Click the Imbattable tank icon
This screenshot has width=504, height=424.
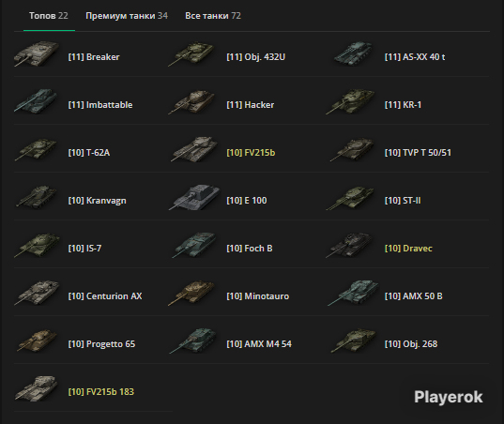tap(36, 101)
